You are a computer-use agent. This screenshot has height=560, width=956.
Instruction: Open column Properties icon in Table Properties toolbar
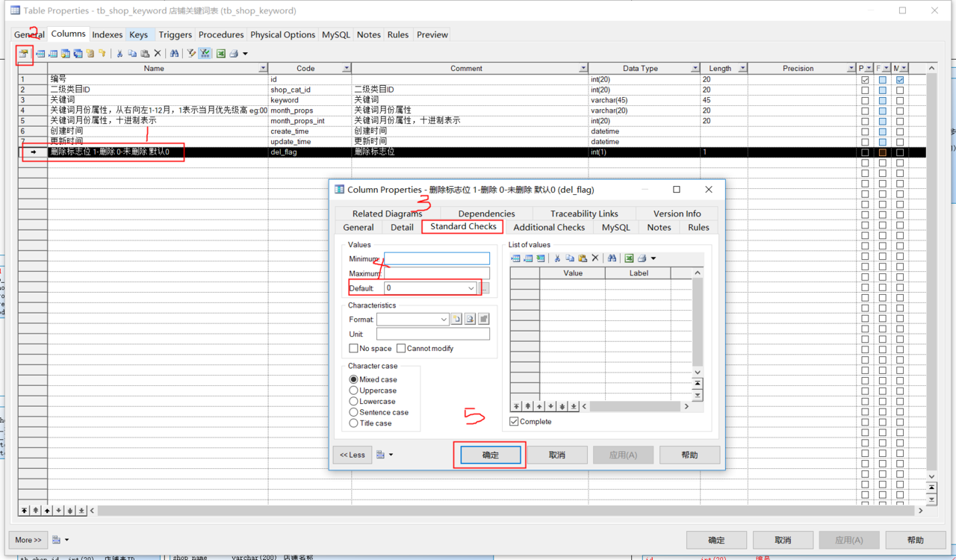click(23, 54)
